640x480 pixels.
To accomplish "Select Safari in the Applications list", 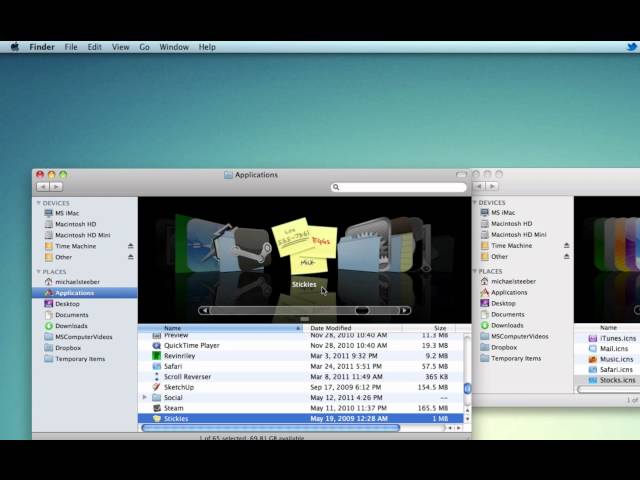I will point(173,366).
